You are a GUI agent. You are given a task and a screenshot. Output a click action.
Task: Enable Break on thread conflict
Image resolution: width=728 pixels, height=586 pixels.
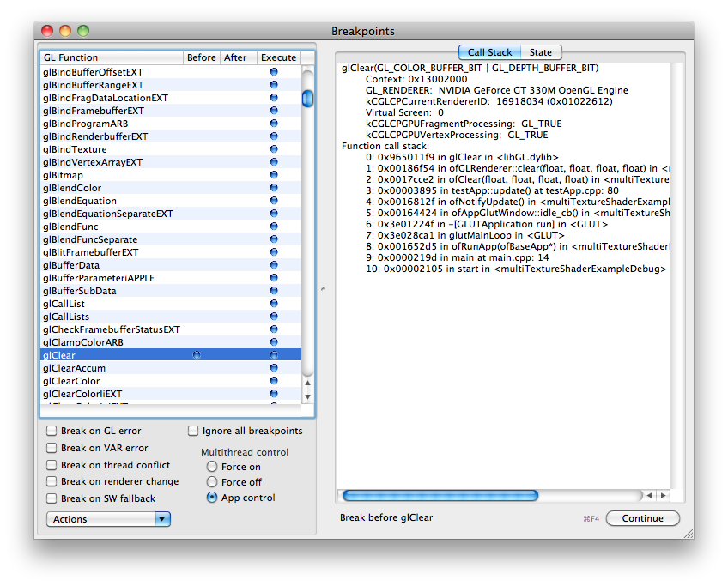pos(52,465)
